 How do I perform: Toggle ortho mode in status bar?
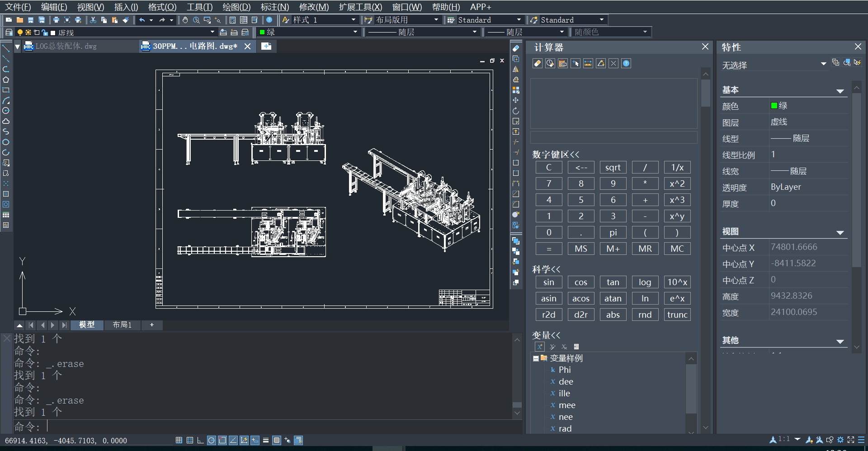(x=200, y=440)
